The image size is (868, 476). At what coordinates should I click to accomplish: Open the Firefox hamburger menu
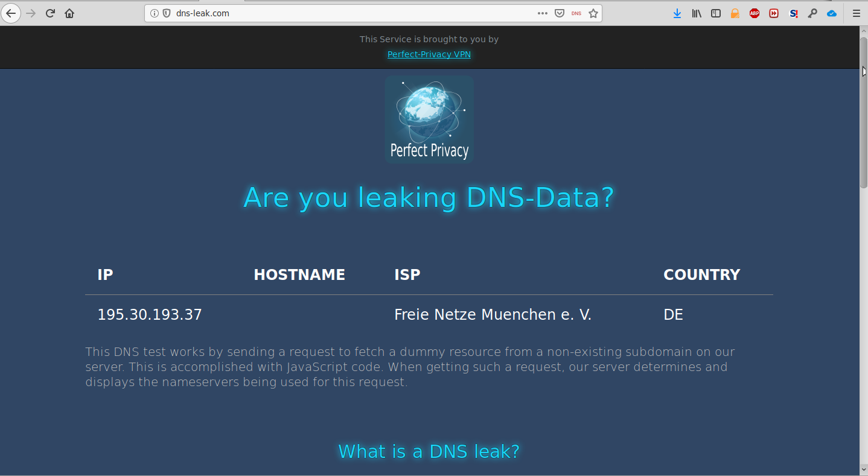(x=856, y=13)
